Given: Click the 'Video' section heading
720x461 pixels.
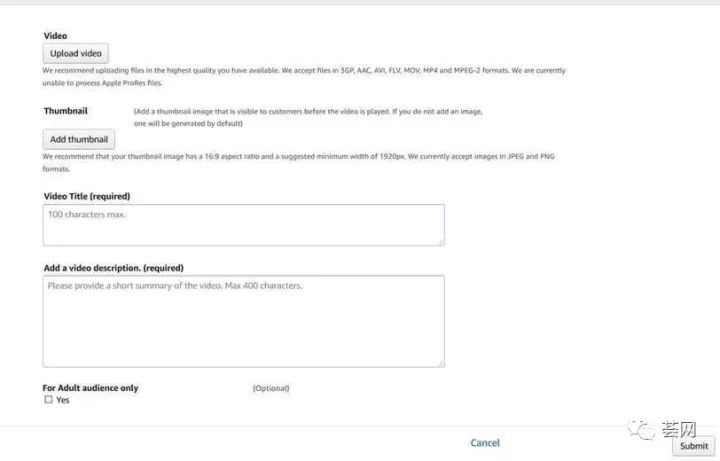Looking at the screenshot, I should tap(55, 36).
